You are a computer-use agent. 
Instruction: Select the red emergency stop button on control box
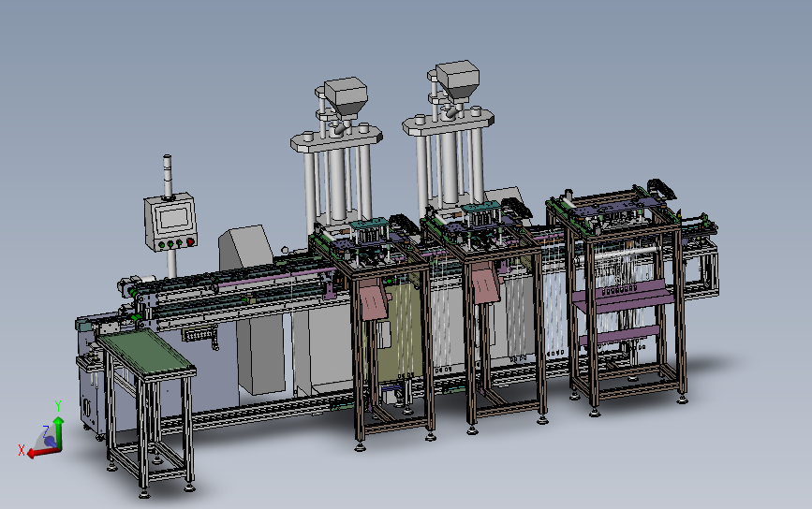coord(190,241)
